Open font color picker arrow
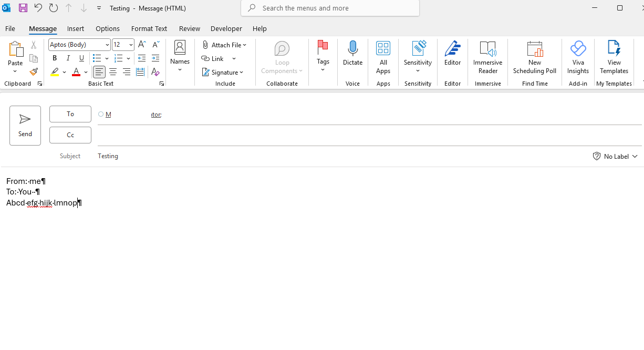644x350 pixels. pos(86,72)
